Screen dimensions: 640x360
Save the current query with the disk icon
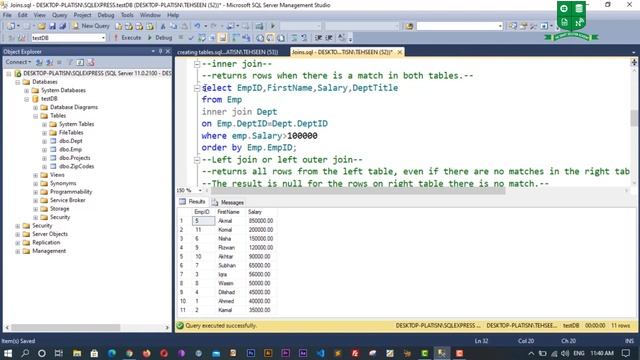pos(52,26)
